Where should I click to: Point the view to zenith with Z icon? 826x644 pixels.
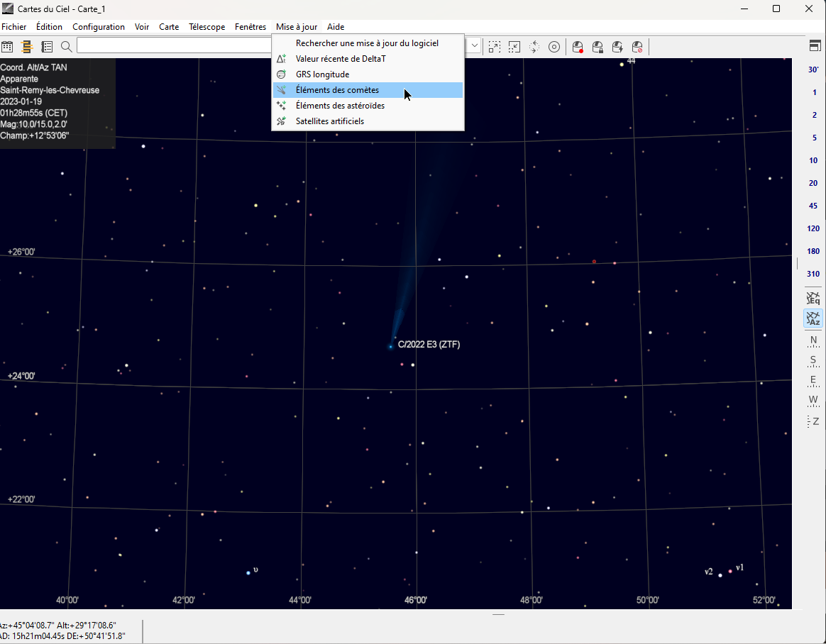click(x=813, y=421)
